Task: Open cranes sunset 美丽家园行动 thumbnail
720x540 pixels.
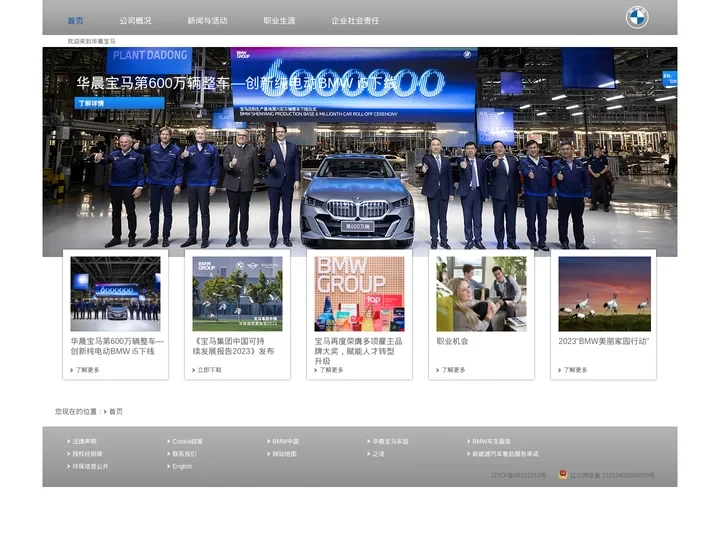Action: 604,294
